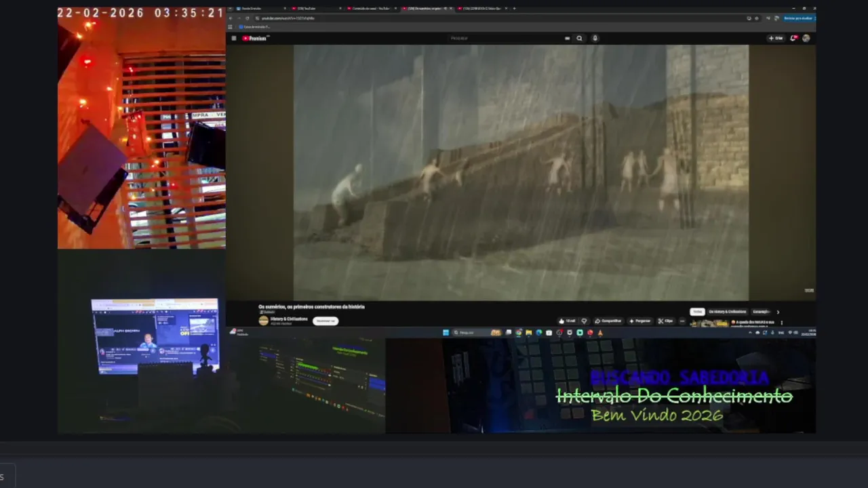Select the active Os sumérios video tab
Image resolution: width=868 pixels, height=488 pixels.
pos(427,8)
